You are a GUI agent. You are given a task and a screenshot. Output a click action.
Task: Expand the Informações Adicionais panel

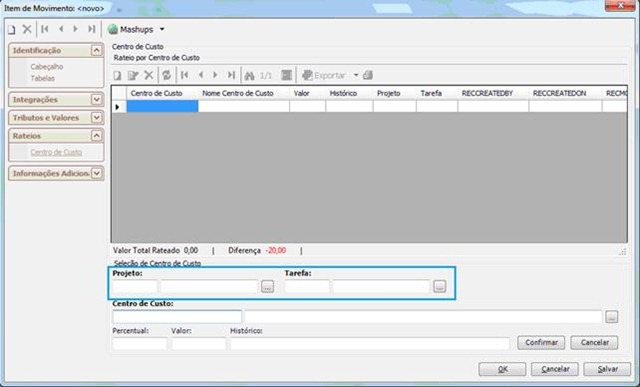pos(96,173)
